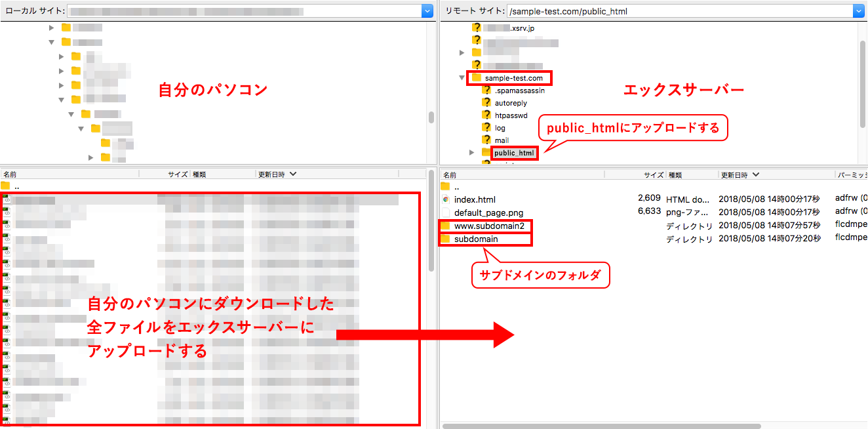
Task: Click the adfrw permission for index.html
Action: [x=852, y=198]
